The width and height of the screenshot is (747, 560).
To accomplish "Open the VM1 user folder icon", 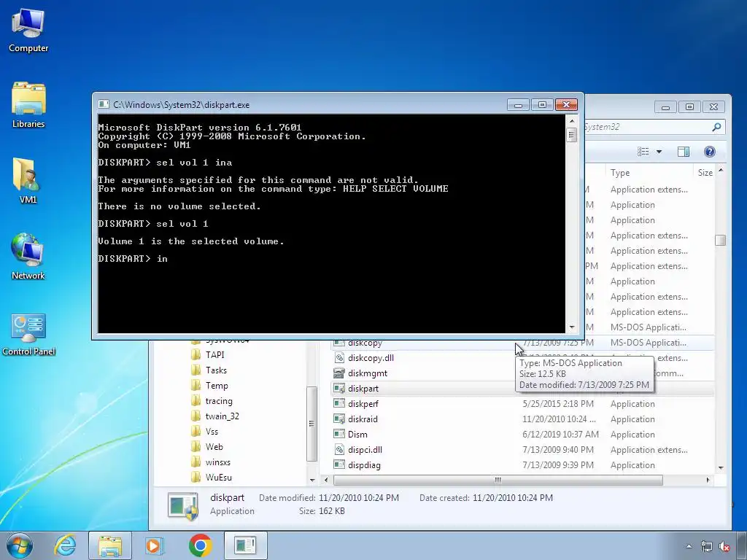I will [27, 181].
